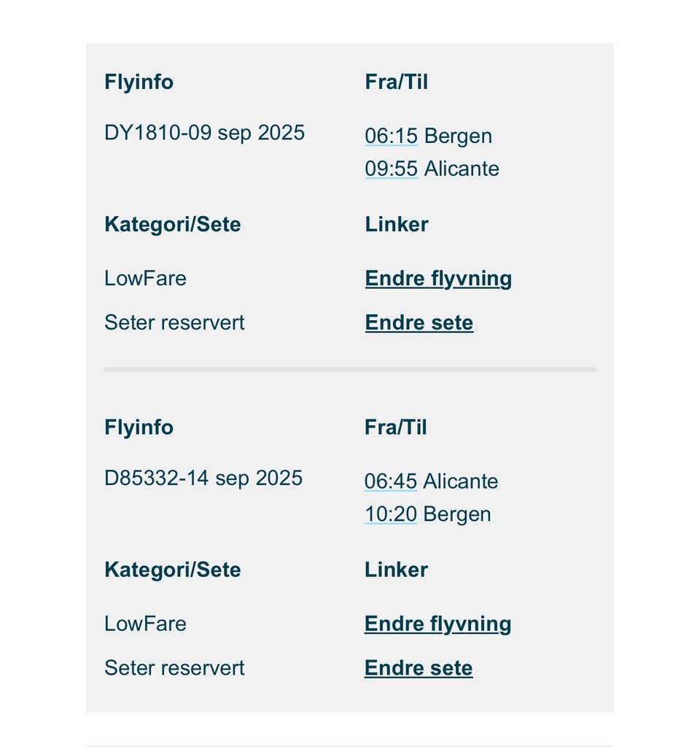
Task: Select the 06:45 Alicante departure time
Action: pyautogui.click(x=391, y=481)
